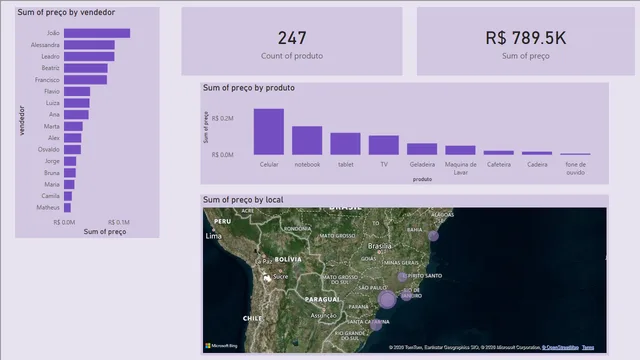The width and height of the screenshot is (640, 360).
Task: Select the Beatriz bar
Action: [x=86, y=68]
